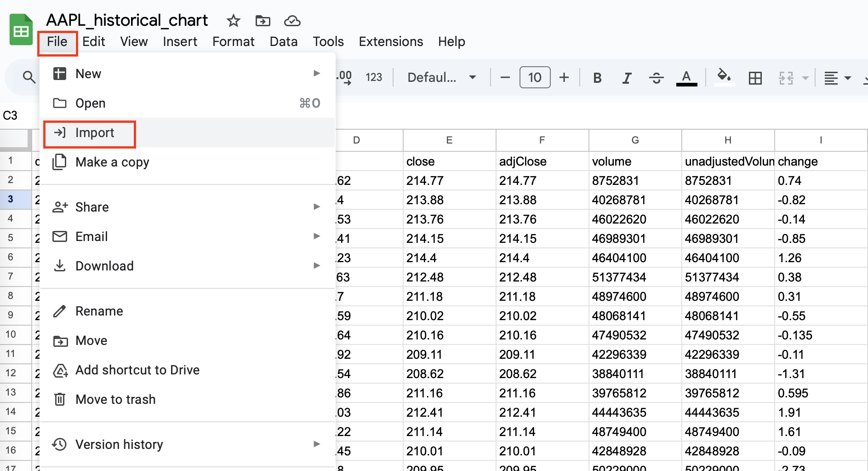This screenshot has width=868, height=471.
Task: Select Import in the File menu
Action: pyautogui.click(x=188, y=132)
